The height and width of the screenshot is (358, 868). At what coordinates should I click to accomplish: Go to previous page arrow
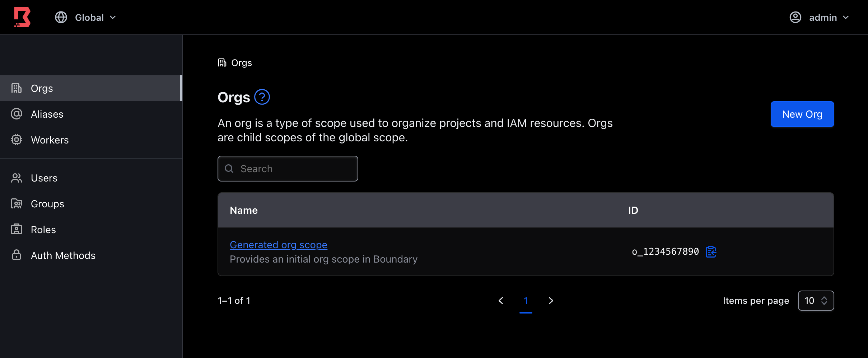tap(501, 301)
